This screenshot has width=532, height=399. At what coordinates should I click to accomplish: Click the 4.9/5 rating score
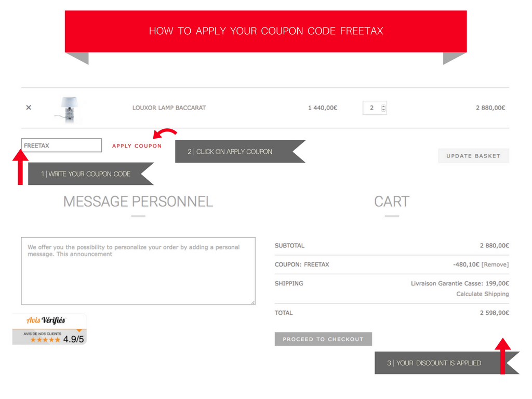73,339
